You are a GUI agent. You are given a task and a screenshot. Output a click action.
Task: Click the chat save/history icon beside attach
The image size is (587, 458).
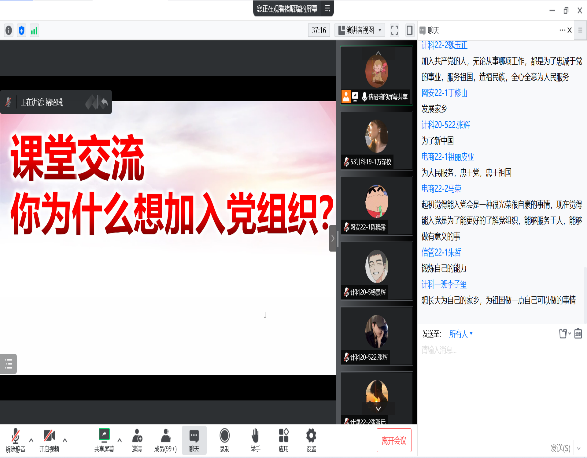pos(578,333)
